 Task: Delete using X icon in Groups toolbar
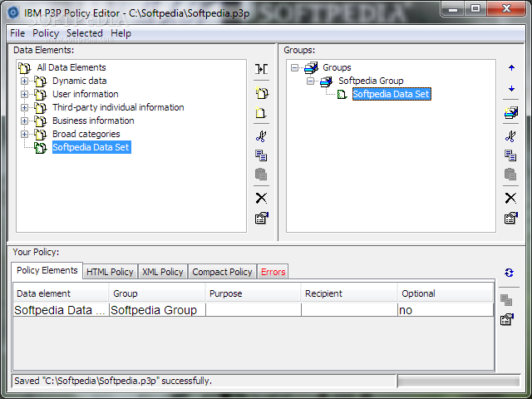(x=510, y=198)
